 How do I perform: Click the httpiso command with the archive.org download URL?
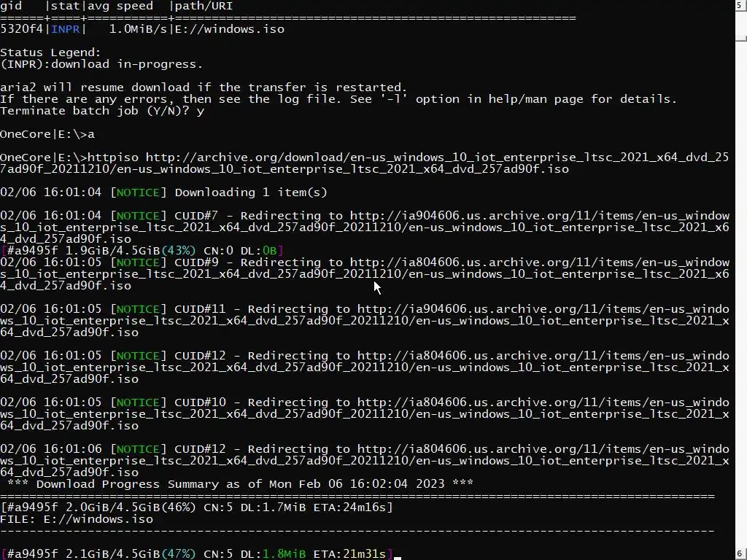(x=365, y=163)
